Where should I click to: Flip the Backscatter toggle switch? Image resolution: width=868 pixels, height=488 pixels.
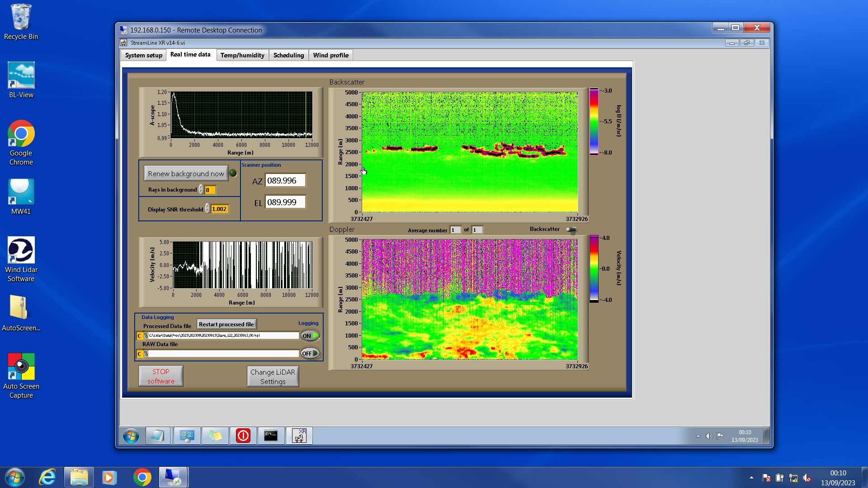[x=571, y=230]
